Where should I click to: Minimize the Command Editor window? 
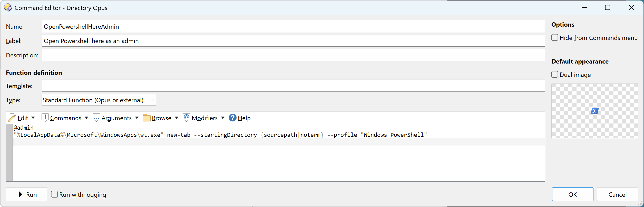[584, 8]
